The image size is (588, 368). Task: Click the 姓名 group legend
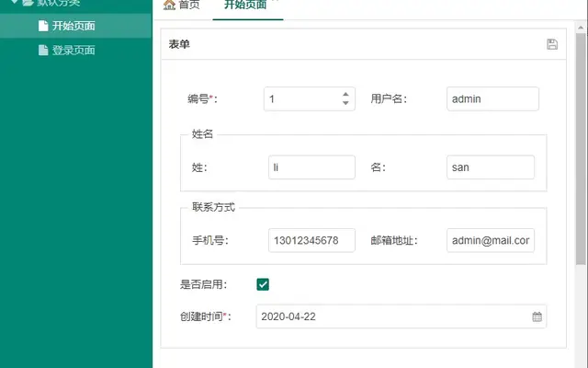[202, 133]
